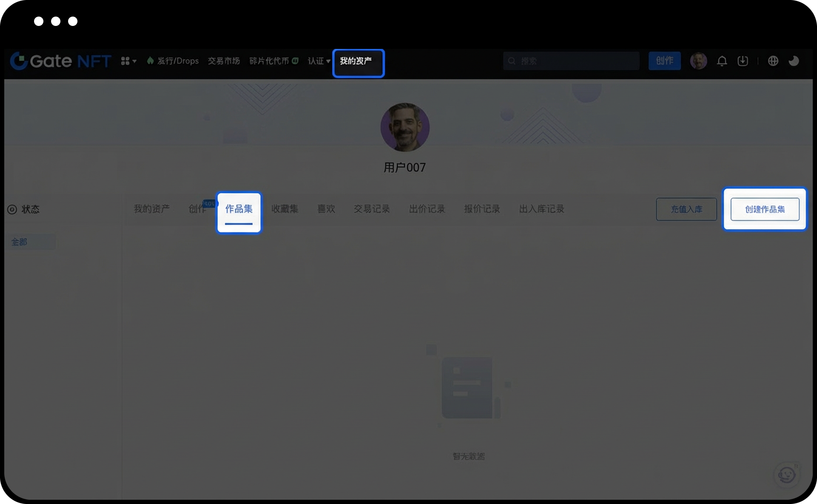
Task: Click the Gate NFT logo
Action: pyautogui.click(x=60, y=61)
